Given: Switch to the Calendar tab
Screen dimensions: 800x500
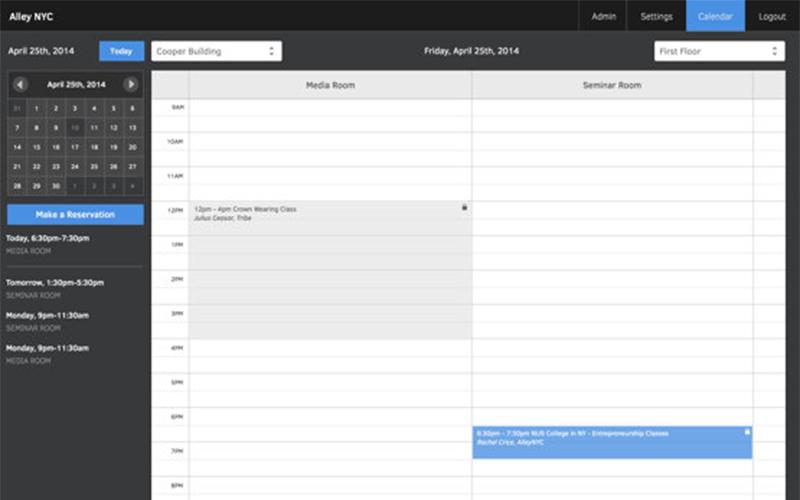Looking at the screenshot, I should coord(715,16).
